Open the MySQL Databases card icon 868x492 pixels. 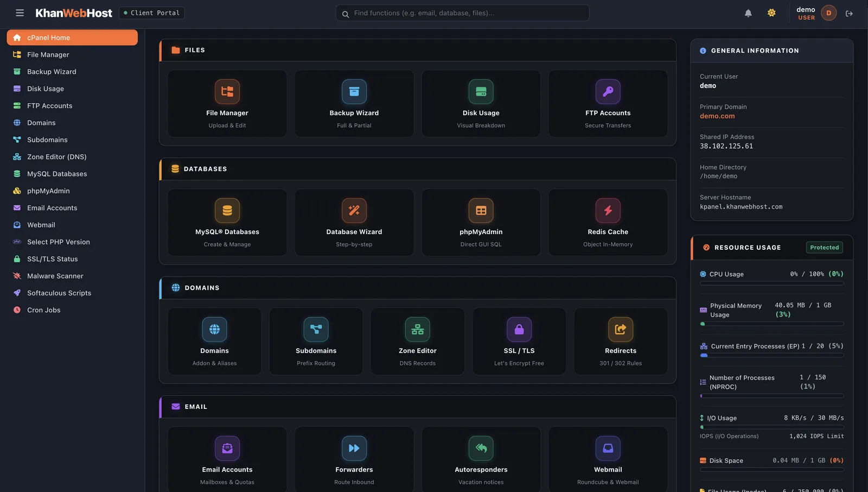pyautogui.click(x=227, y=211)
